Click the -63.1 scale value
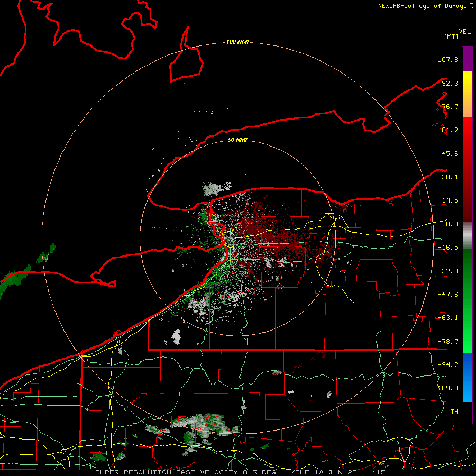 [x=448, y=318]
